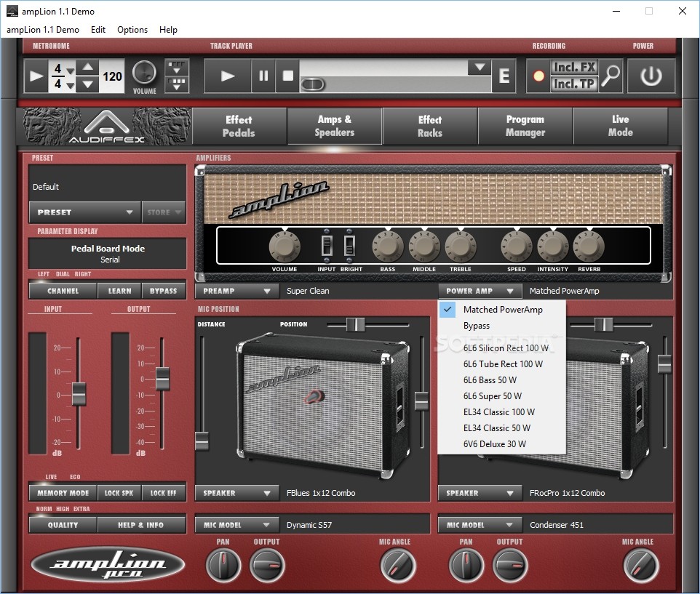The width and height of the screenshot is (700, 594).
Task: Open the track list dropdown arrow
Action: [480, 68]
